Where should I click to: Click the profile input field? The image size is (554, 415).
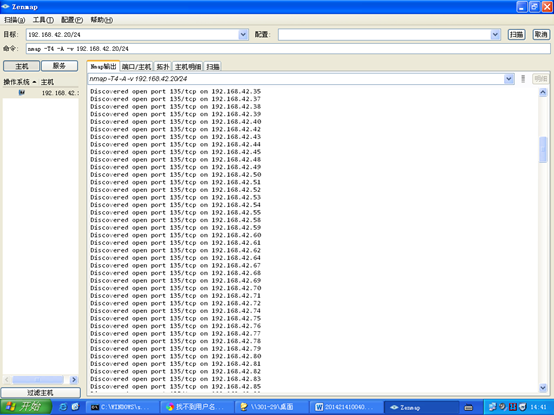pos(384,34)
